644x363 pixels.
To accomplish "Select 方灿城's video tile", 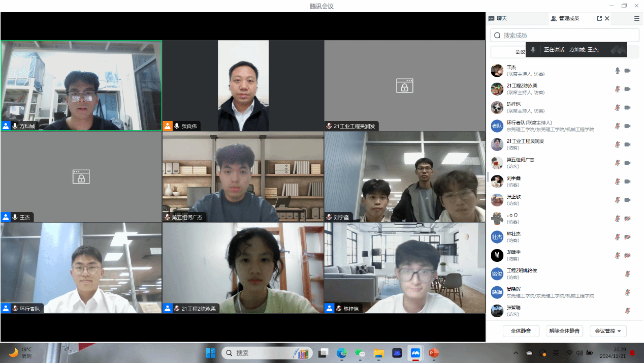I will point(81,85).
